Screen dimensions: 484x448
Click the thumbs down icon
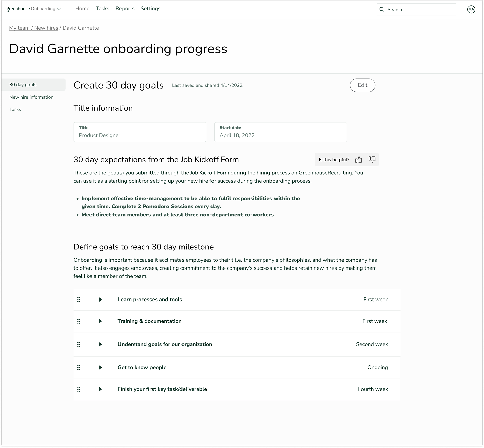372,159
